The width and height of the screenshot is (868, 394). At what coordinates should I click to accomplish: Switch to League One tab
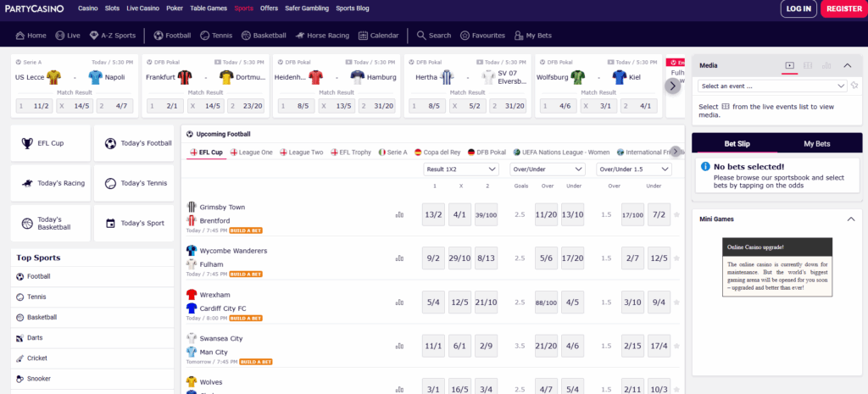point(251,153)
